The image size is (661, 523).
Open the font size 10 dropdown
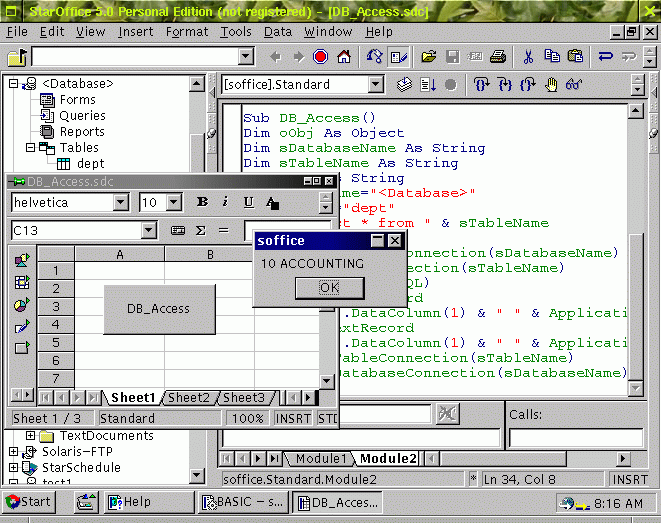(x=174, y=203)
